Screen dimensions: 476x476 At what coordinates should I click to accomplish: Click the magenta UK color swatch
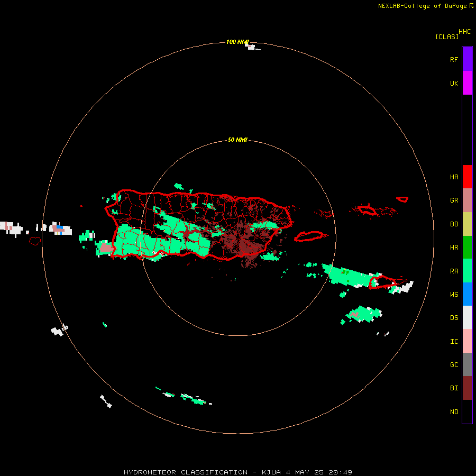467,83
